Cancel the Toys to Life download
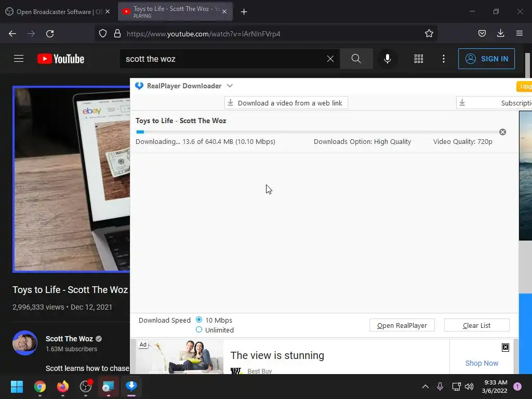 [502, 132]
